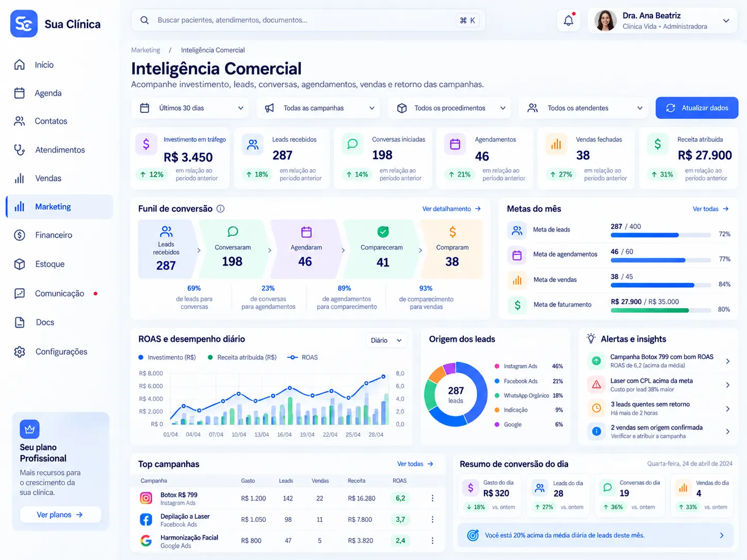
Task: Click the clock icon for 3 leads quentes
Action: (596, 408)
